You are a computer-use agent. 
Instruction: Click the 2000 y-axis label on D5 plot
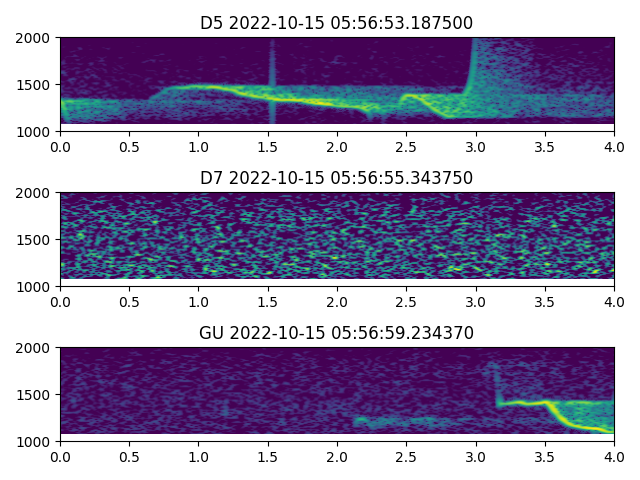click(x=36, y=38)
